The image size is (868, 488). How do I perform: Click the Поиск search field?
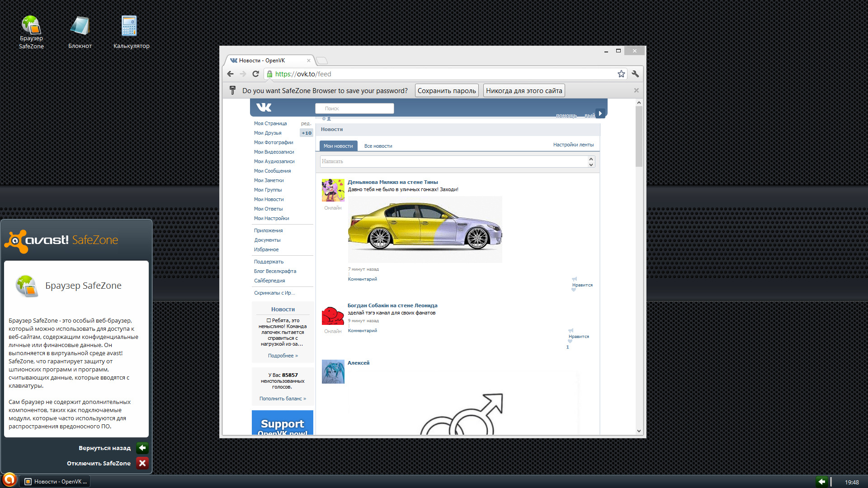pos(354,108)
